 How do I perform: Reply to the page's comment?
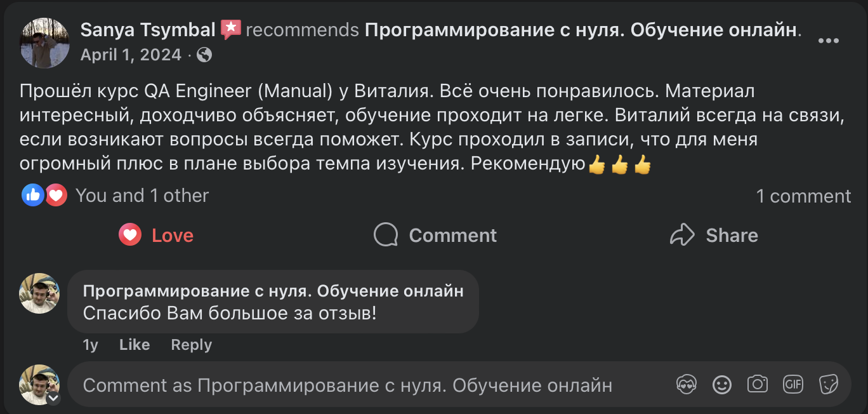coord(191,345)
